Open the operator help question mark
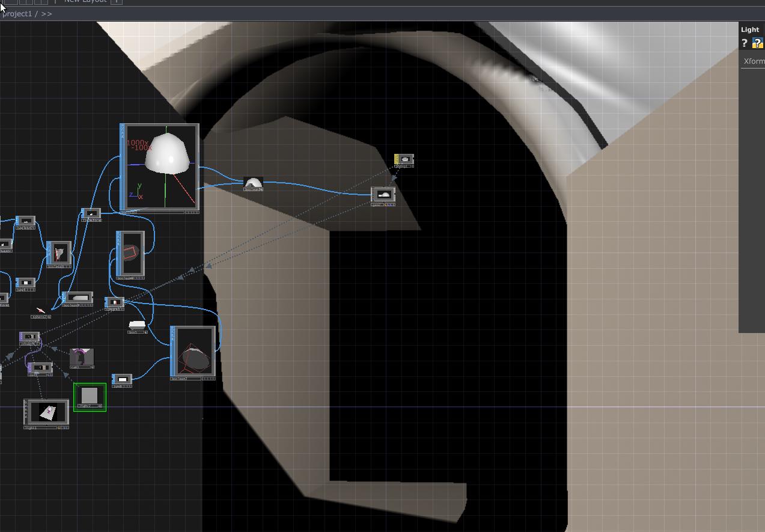Viewport: 765px width, 532px height. [745, 43]
